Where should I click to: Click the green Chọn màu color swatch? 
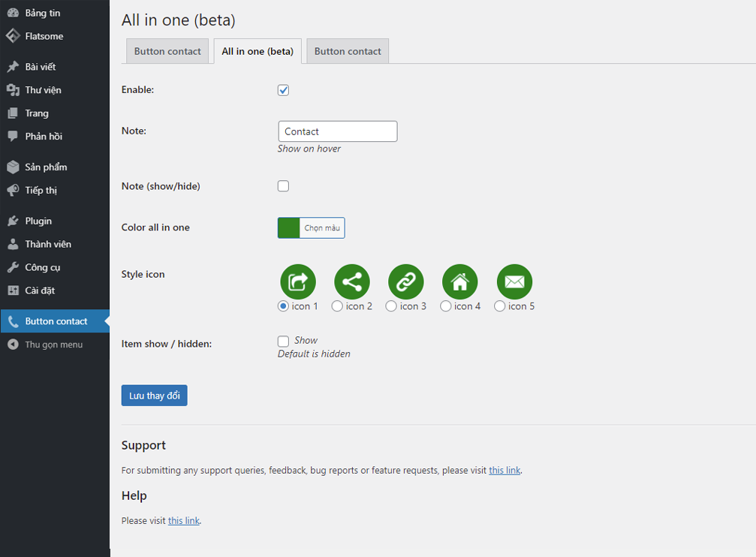point(289,228)
